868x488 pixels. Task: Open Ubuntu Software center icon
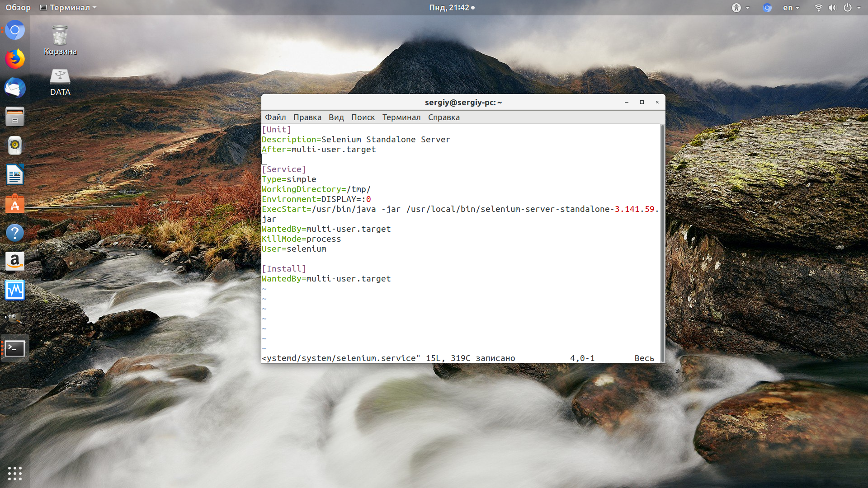click(15, 204)
